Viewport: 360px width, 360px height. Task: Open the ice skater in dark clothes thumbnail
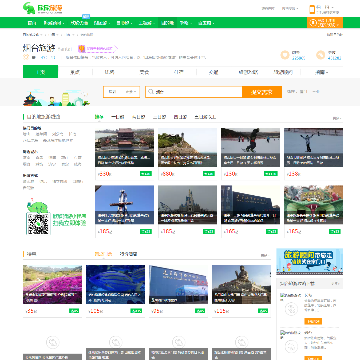250,148
